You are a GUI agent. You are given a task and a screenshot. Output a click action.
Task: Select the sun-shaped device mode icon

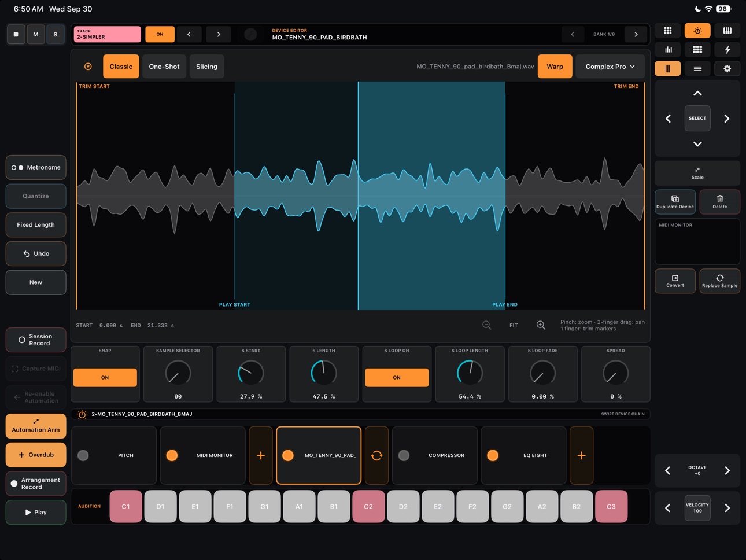point(697,31)
